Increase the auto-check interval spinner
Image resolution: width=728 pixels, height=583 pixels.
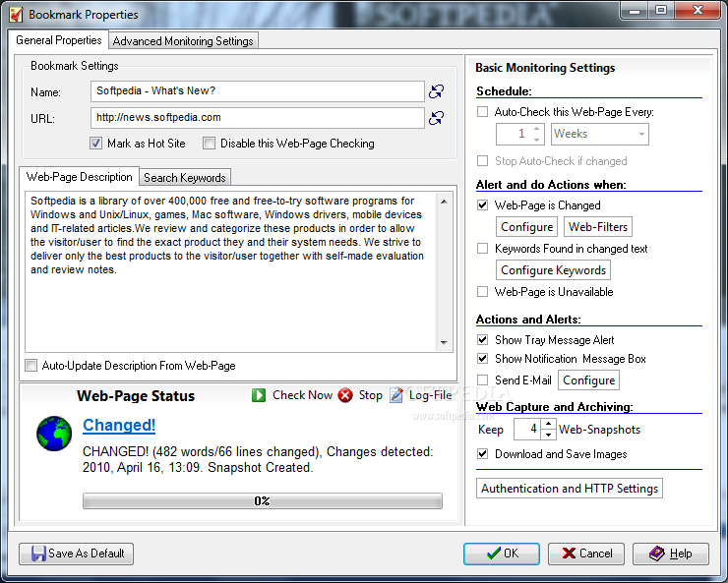(537, 129)
